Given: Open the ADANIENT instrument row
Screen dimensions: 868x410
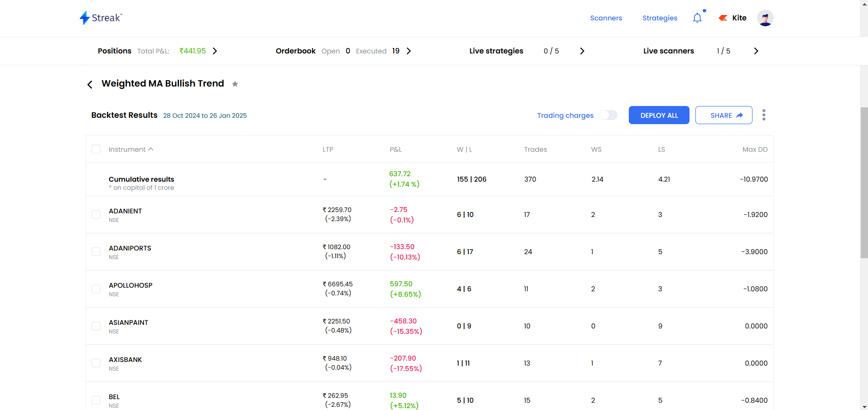Looking at the screenshot, I should pos(429,215).
